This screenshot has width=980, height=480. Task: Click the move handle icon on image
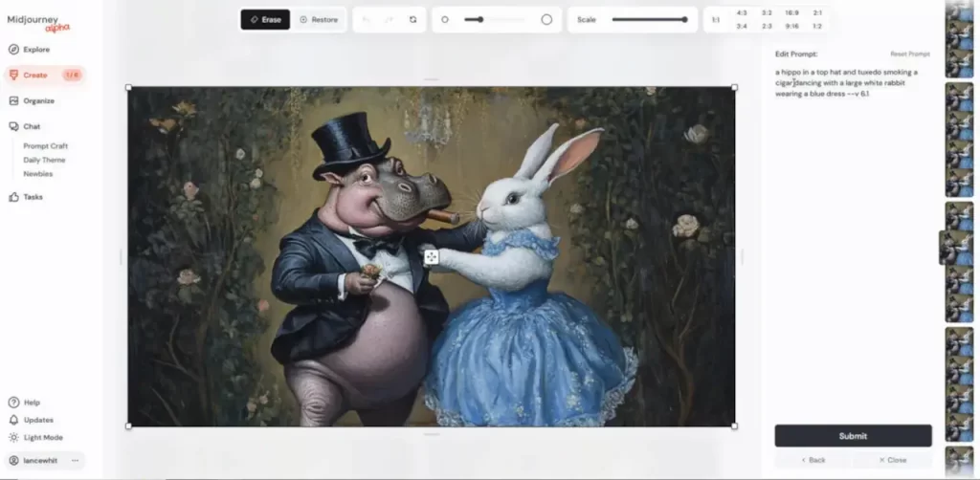tap(431, 256)
